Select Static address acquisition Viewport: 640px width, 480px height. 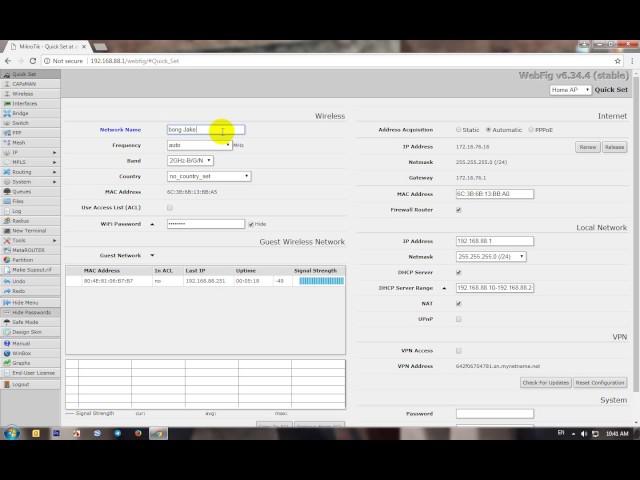pyautogui.click(x=458, y=130)
